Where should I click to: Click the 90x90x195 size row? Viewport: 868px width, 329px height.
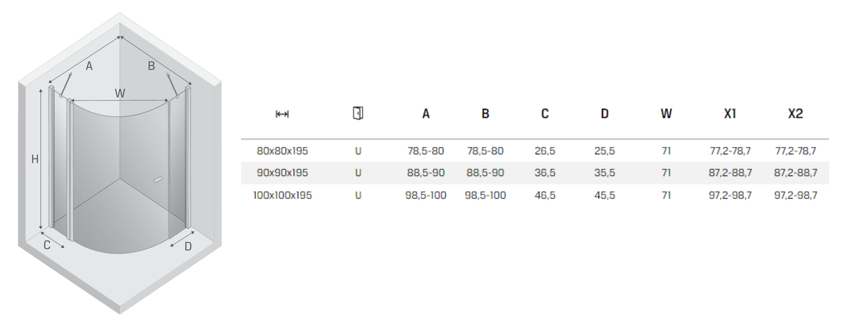click(535, 173)
